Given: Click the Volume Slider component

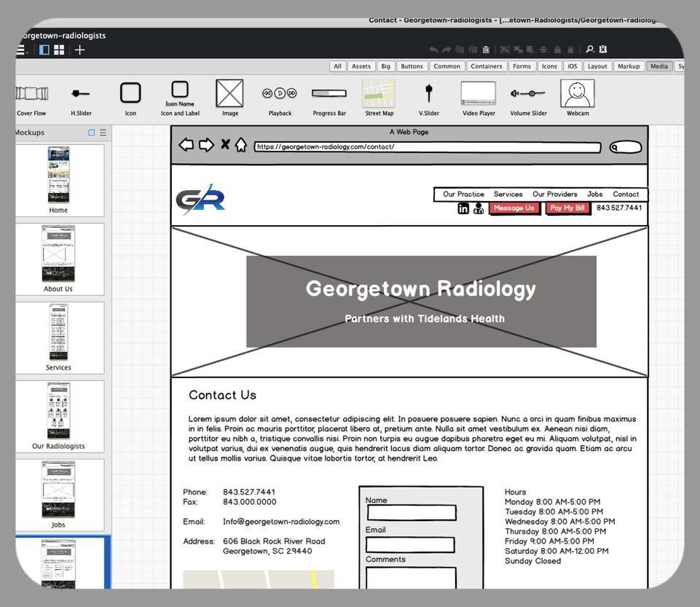Looking at the screenshot, I should [527, 94].
